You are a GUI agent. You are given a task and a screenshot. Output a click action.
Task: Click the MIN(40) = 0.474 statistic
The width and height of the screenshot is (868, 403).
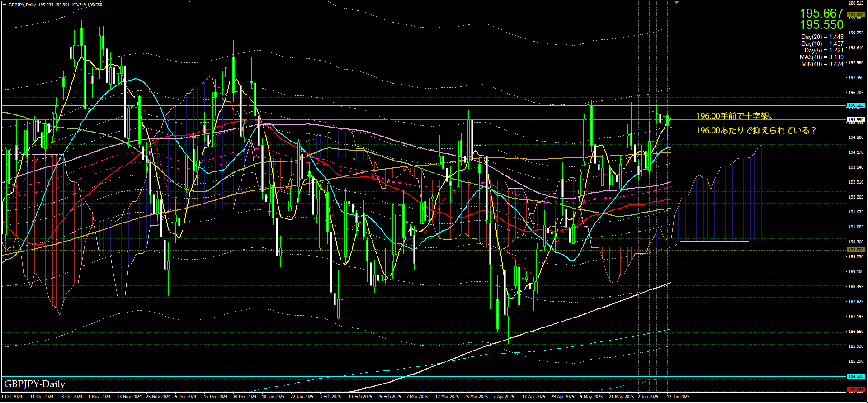pyautogui.click(x=822, y=64)
